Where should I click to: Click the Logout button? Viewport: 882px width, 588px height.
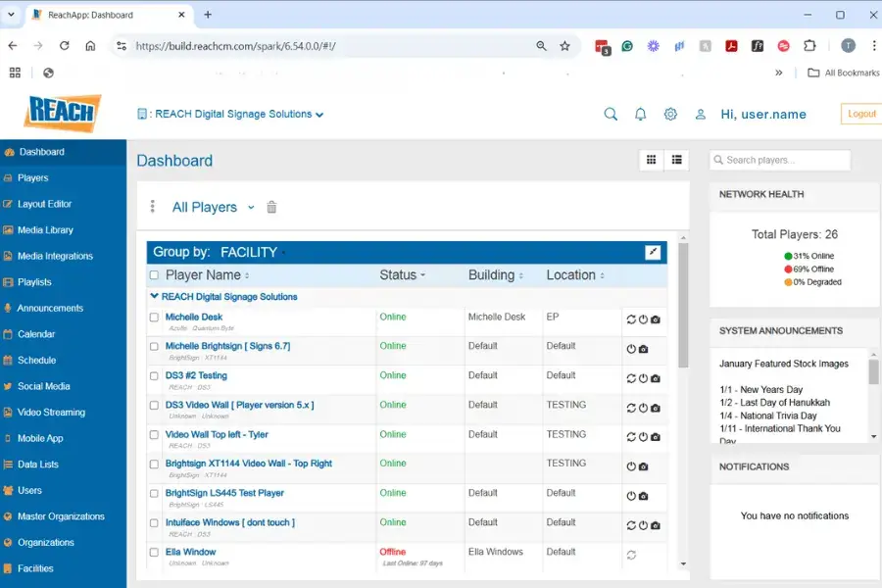coord(861,114)
